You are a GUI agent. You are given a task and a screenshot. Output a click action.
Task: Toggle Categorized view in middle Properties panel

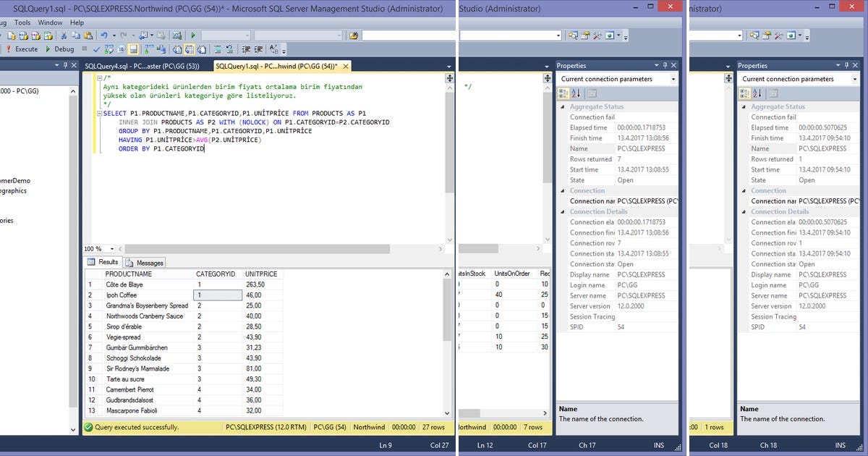click(x=563, y=93)
